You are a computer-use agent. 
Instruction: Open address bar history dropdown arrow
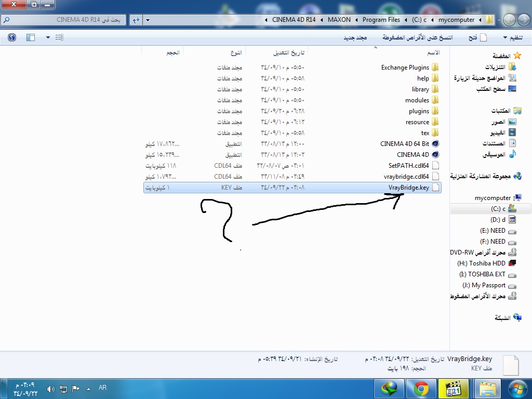(x=148, y=20)
